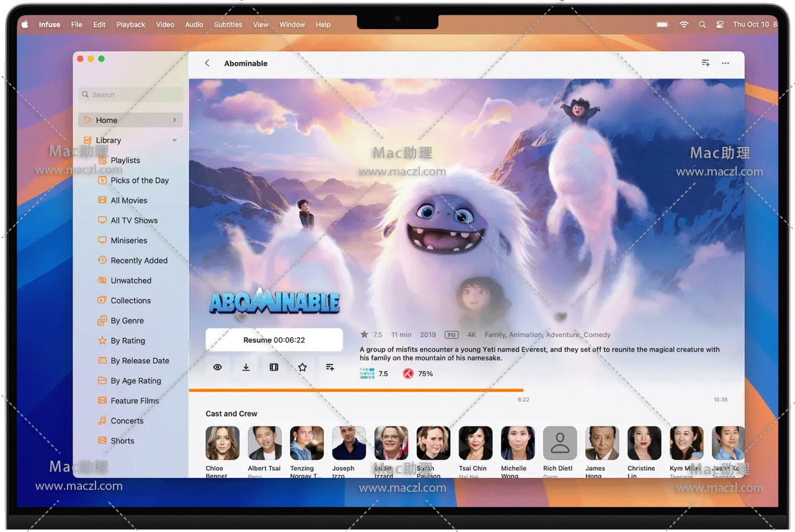Screen dimensions: 795x532
Task: Click the By Genre sidebar icon
Action: 102,321
